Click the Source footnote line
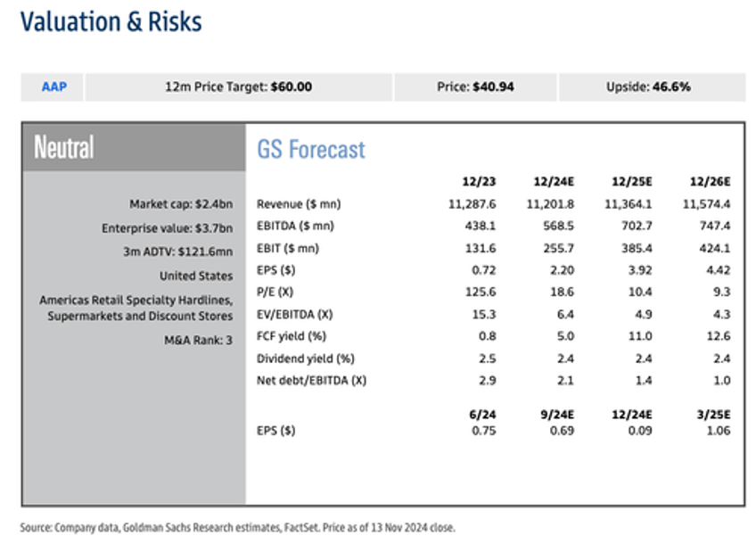 tap(237, 528)
